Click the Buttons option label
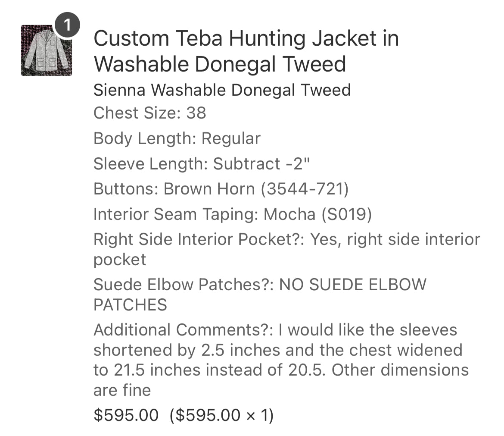 (x=126, y=189)
